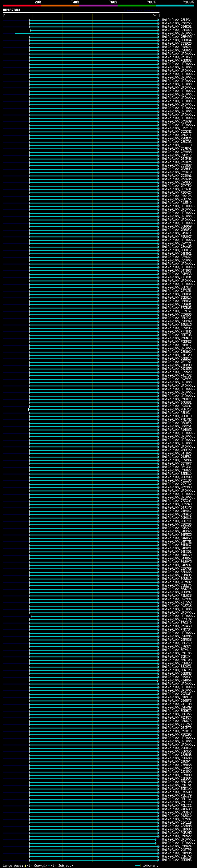The width and height of the screenshot is (197, 868).
Task: Select hit UniRef100_P02994
Action: (x=176, y=599)
